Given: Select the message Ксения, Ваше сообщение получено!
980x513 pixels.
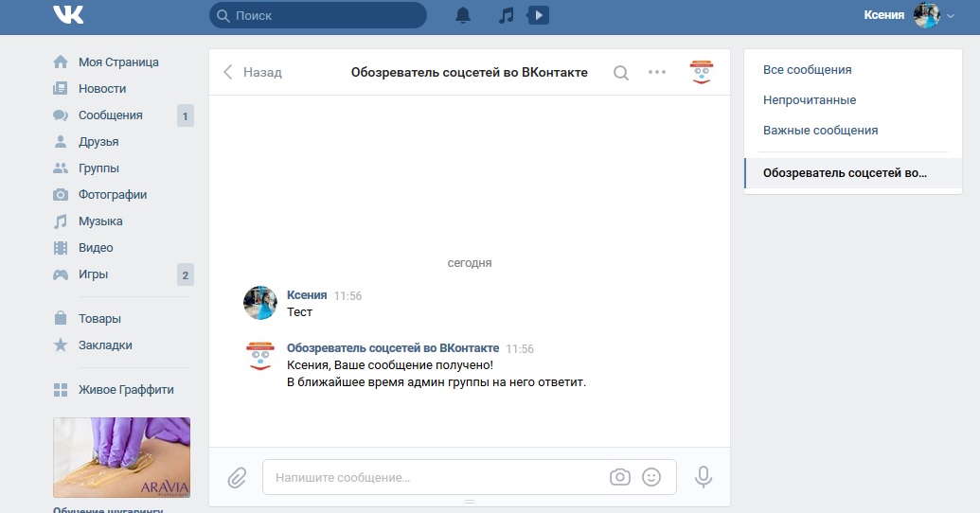Looking at the screenshot, I should (x=390, y=365).
